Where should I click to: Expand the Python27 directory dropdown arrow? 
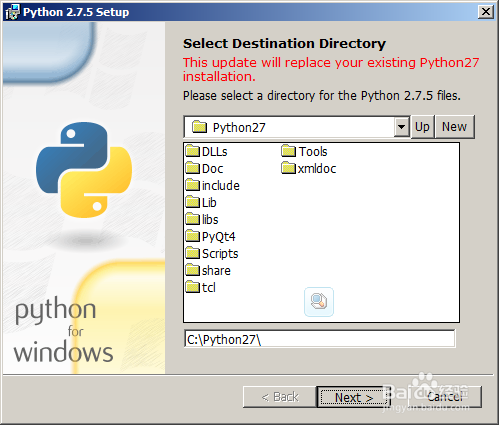point(402,127)
